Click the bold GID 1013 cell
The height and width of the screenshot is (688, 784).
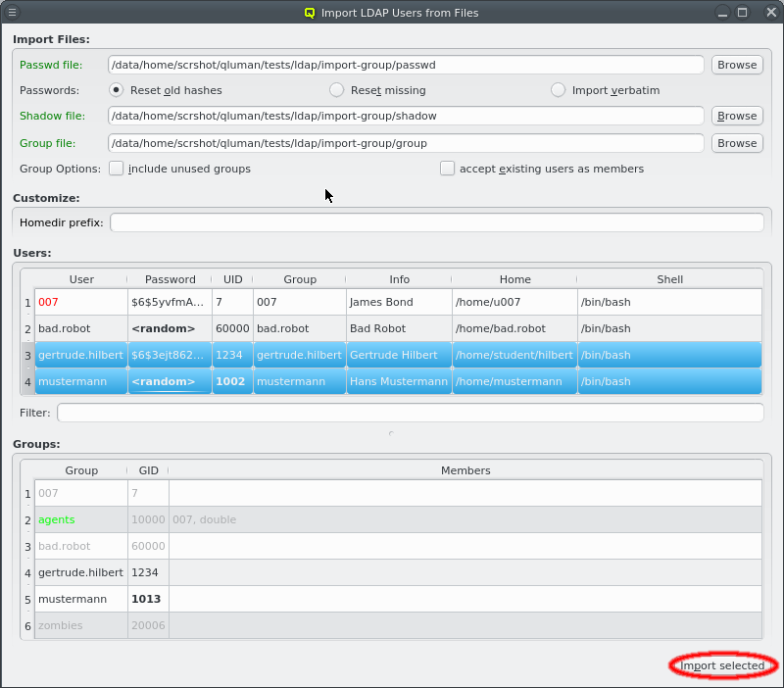[x=148, y=599]
